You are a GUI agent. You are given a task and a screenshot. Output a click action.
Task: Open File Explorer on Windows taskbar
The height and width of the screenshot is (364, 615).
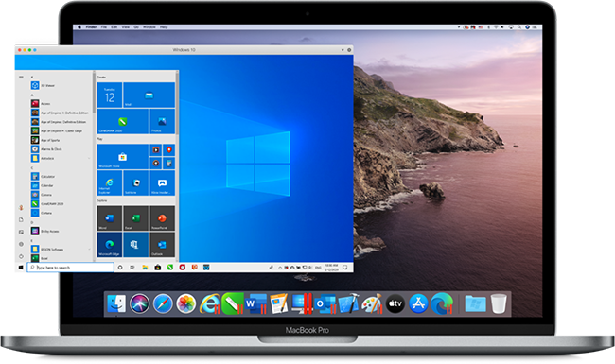145,268
